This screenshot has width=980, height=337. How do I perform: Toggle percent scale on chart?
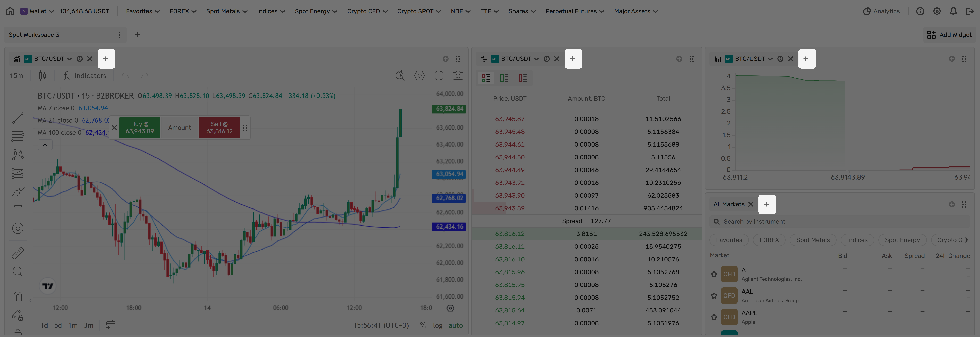423,326
